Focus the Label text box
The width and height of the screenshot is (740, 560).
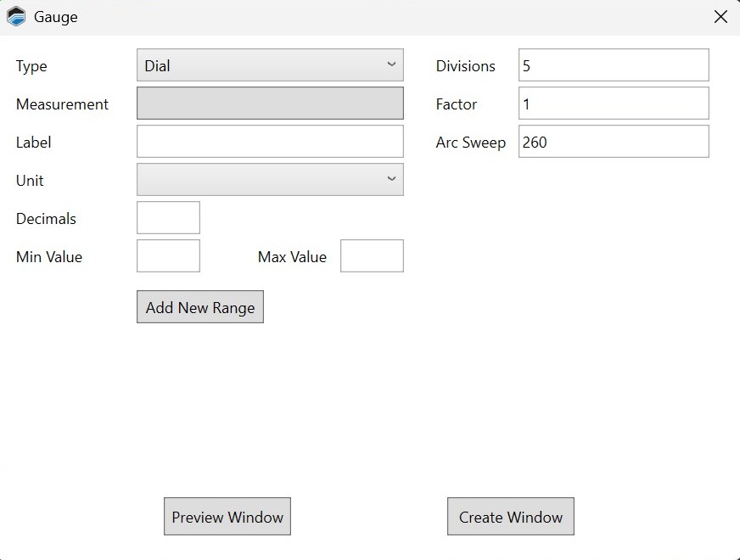pyautogui.click(x=270, y=142)
